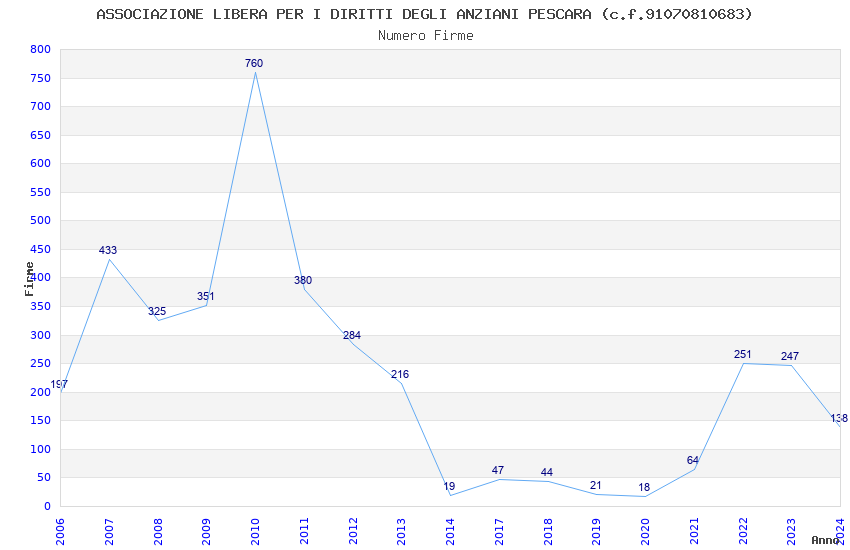
Task: Click the y-axis value 750
Action: click(41, 78)
